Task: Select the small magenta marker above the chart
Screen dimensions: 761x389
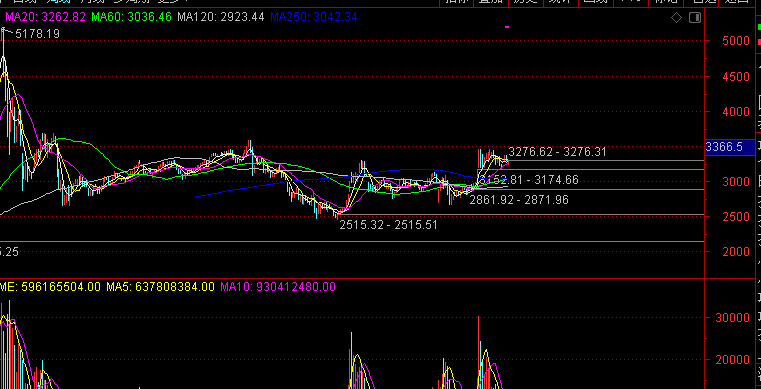Action: pyautogui.click(x=507, y=27)
